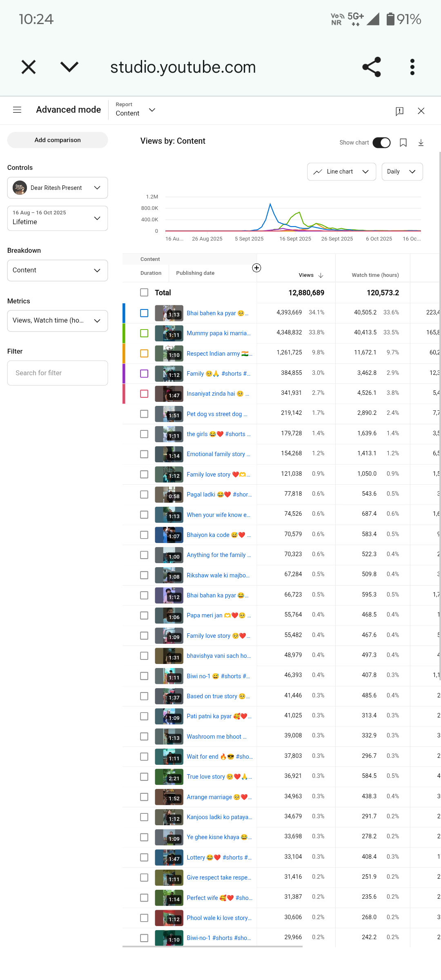Tap the browser minimize chevron icon
The width and height of the screenshot is (441, 980).
[69, 67]
